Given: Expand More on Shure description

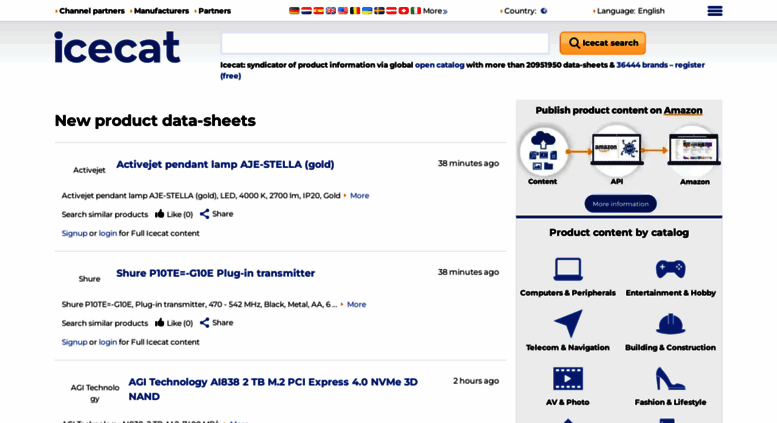Looking at the screenshot, I should [x=356, y=305].
